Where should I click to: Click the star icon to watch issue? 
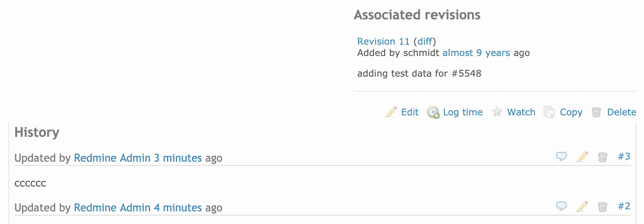(497, 112)
